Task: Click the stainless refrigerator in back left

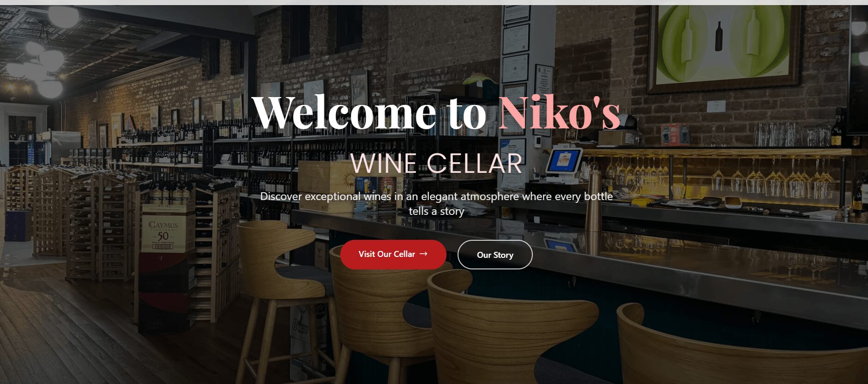Action: [65, 147]
